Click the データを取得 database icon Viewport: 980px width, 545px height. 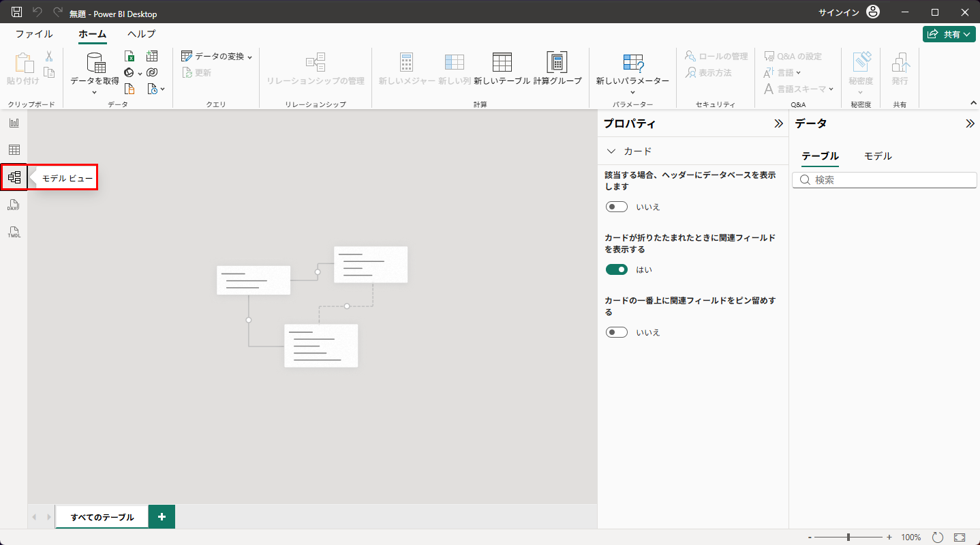click(x=95, y=63)
